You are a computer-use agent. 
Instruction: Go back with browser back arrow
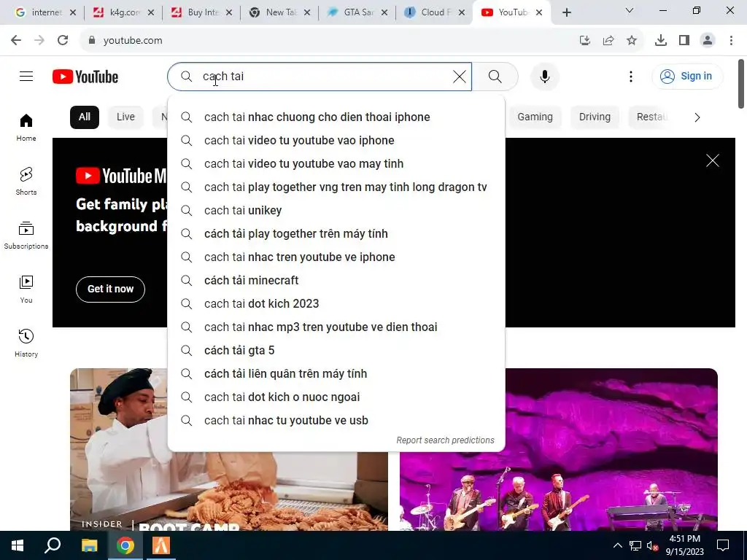(x=16, y=41)
